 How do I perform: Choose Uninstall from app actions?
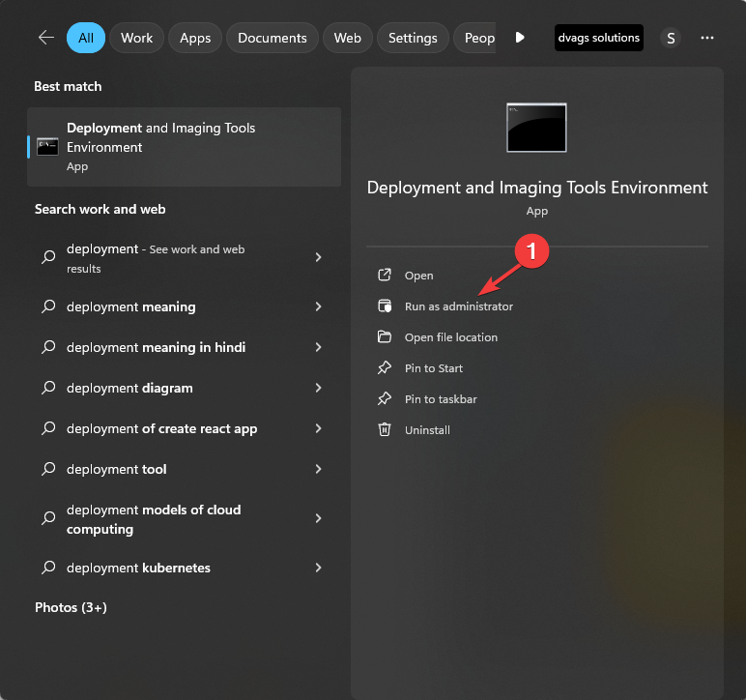(427, 430)
